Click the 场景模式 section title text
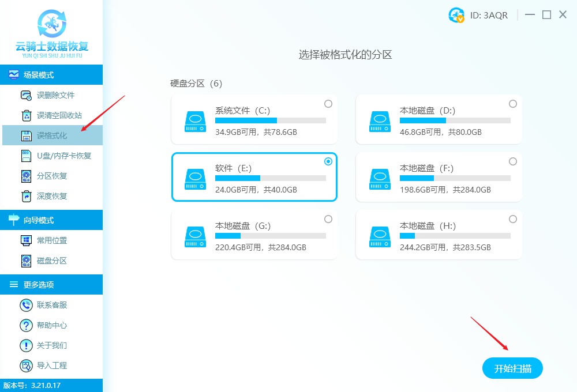 click(39, 75)
